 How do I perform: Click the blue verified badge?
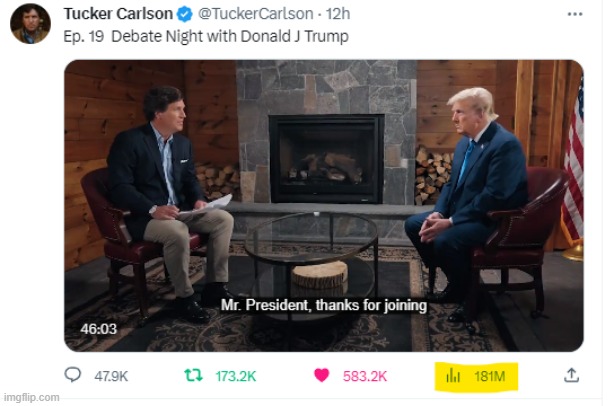tap(185, 14)
